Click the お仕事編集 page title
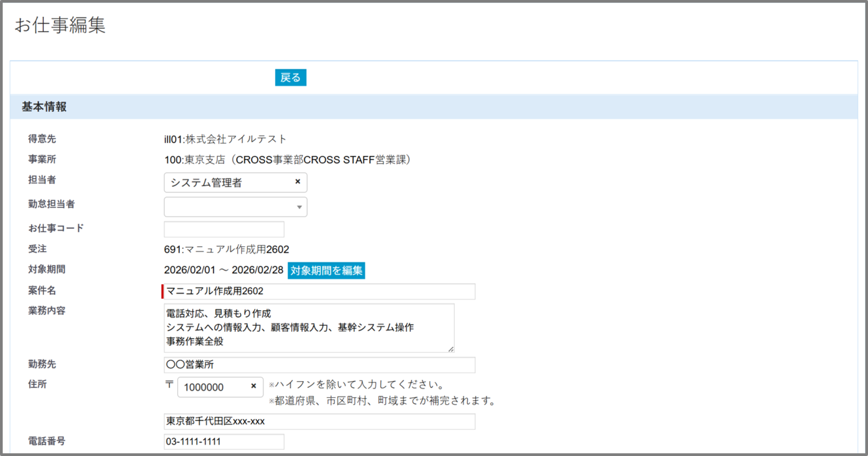 tap(60, 26)
